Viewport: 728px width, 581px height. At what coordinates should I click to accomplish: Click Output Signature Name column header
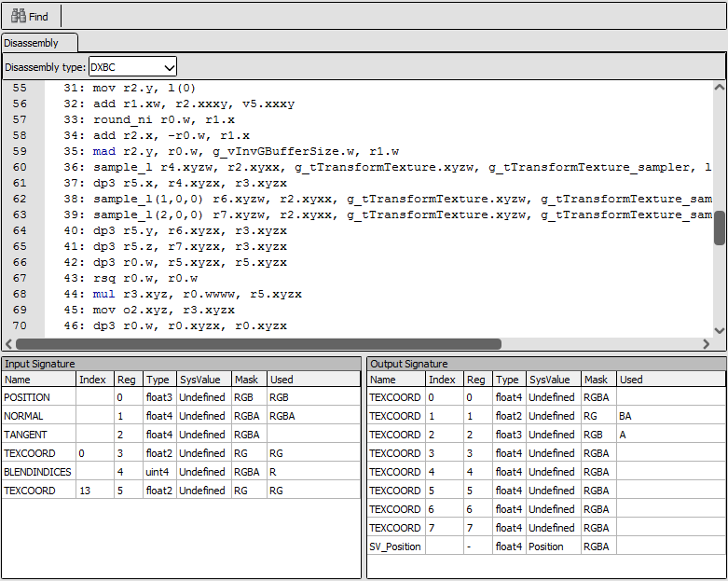[x=396, y=380]
